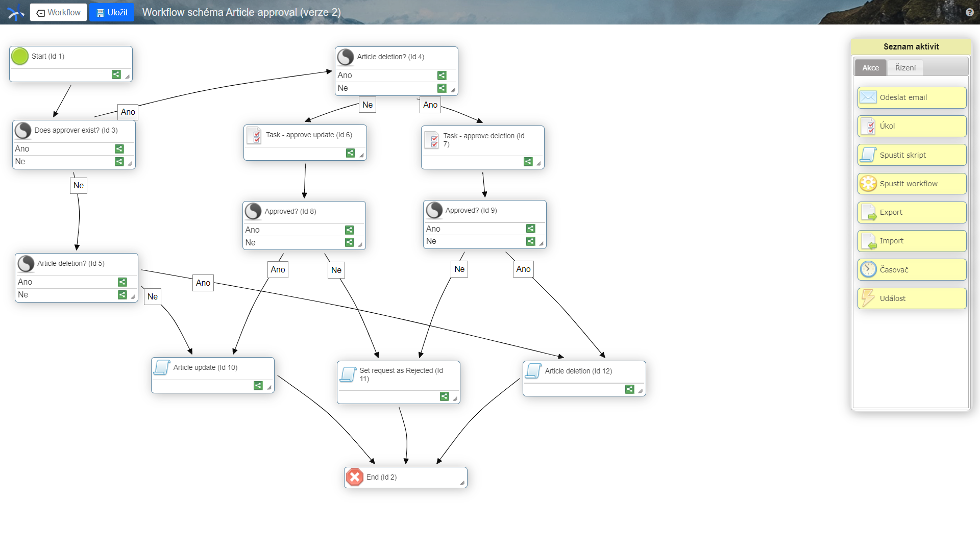Click the End Id 2 node icon

355,477
